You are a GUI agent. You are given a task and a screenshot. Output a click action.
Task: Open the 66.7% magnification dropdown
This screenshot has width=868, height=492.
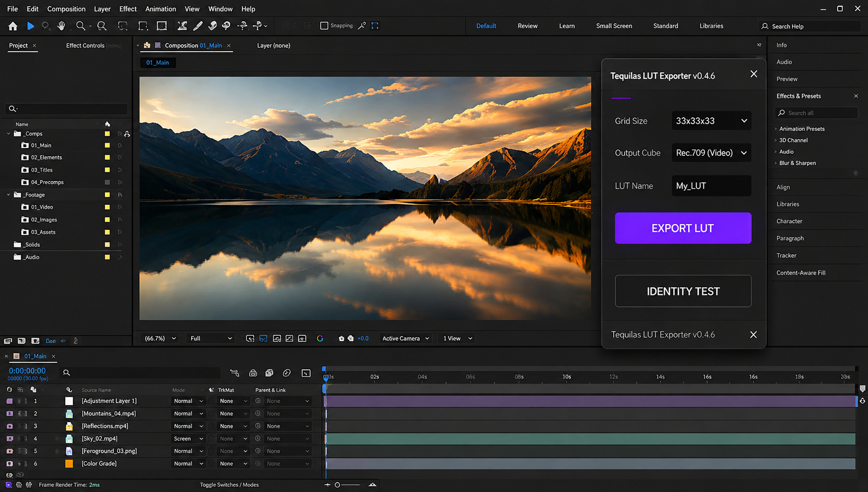pyautogui.click(x=160, y=338)
